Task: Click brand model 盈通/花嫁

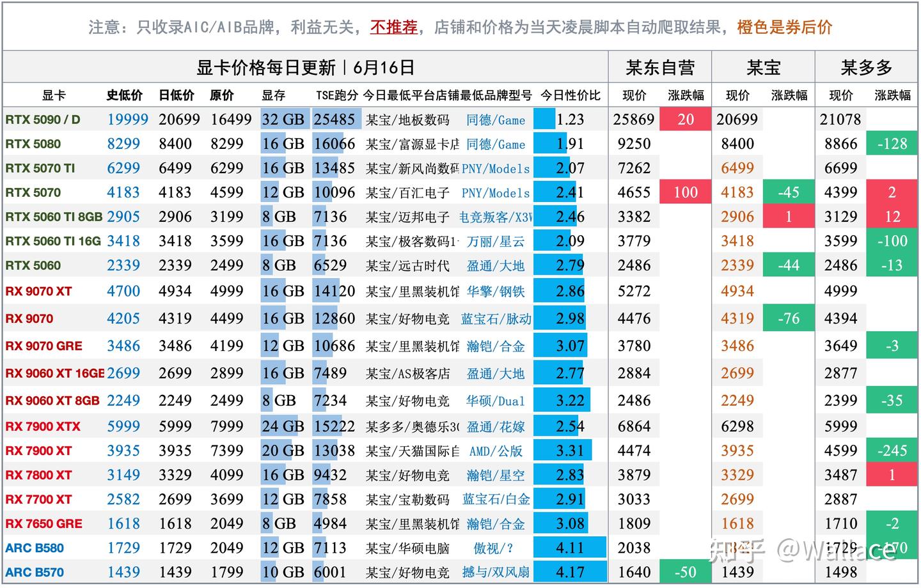Action: point(496,426)
